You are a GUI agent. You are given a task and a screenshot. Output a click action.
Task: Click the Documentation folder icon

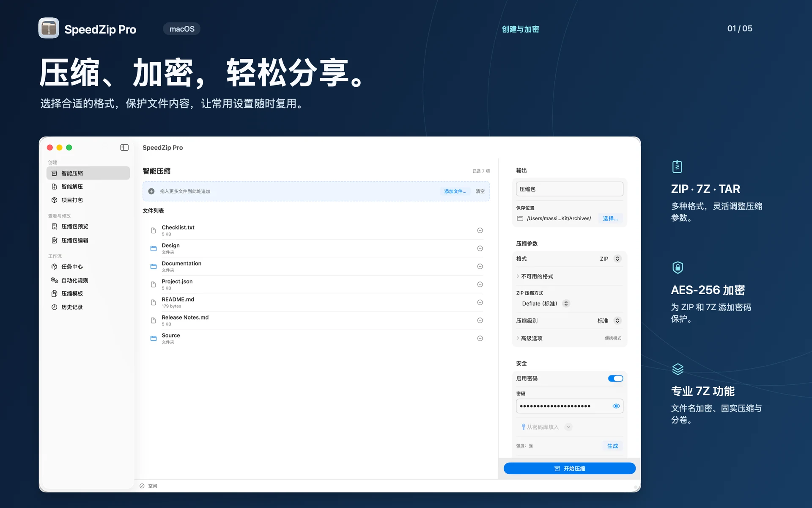pos(154,266)
